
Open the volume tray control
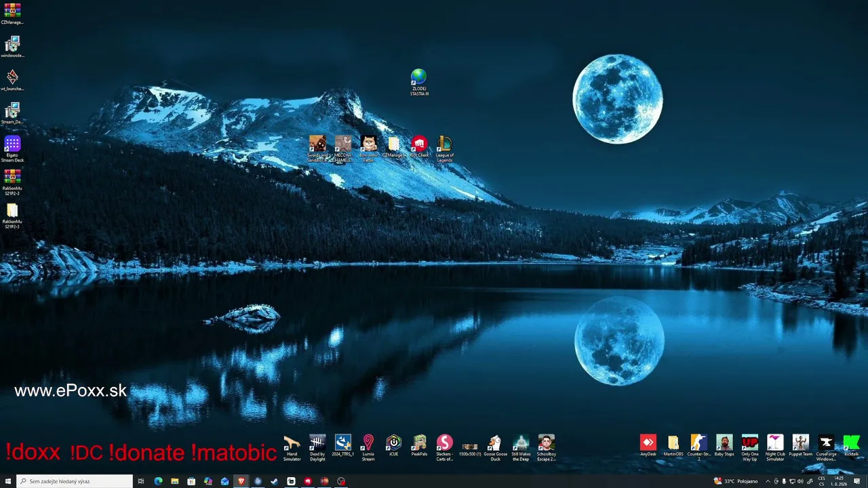(x=801, y=481)
